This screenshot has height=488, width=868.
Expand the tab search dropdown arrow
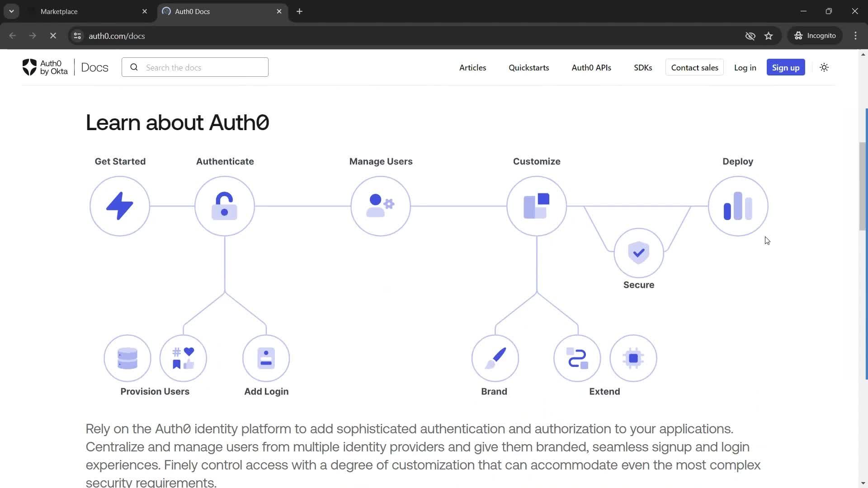tap(11, 11)
